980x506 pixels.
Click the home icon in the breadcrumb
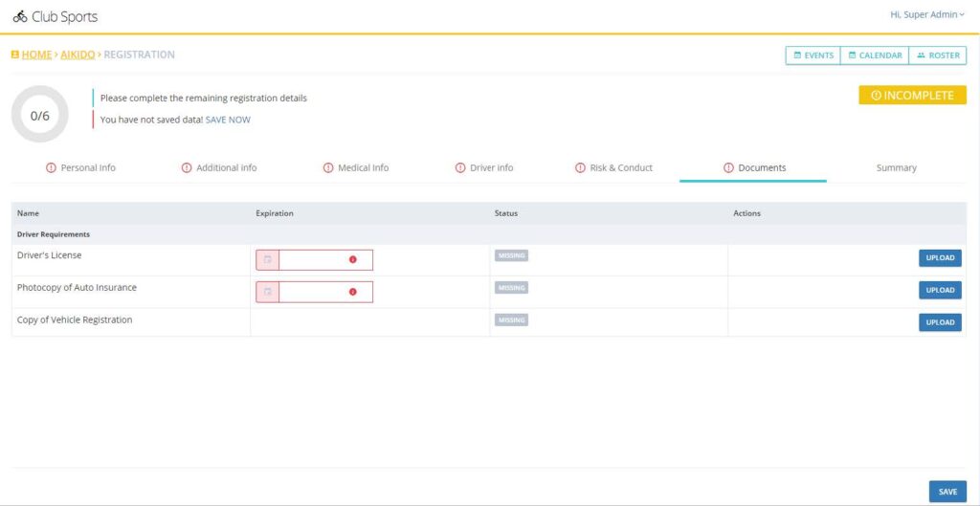(15, 55)
